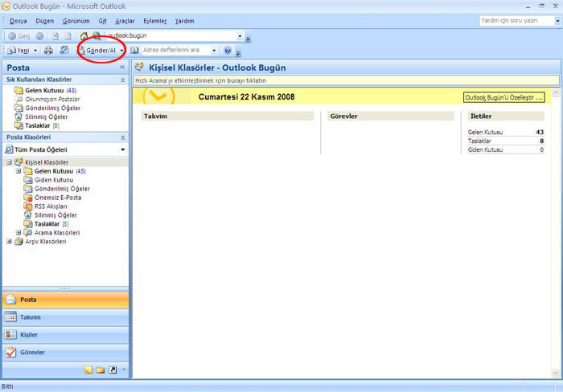Click the blue help question-mark icon
The height and width of the screenshot is (392, 563).
pyautogui.click(x=228, y=51)
